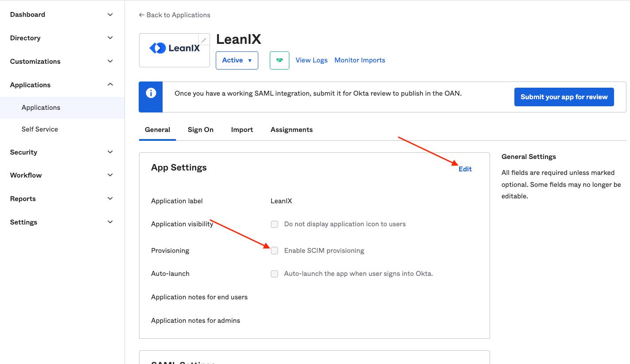630x364 pixels.
Task: Edit the LeanIX logo with pencil icon
Action: coord(204,40)
